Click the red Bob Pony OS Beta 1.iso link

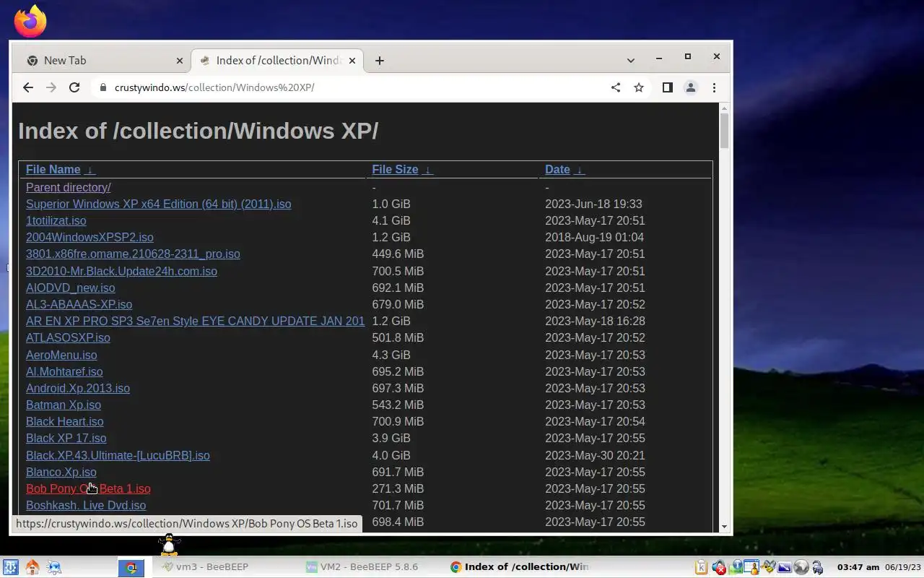point(88,489)
